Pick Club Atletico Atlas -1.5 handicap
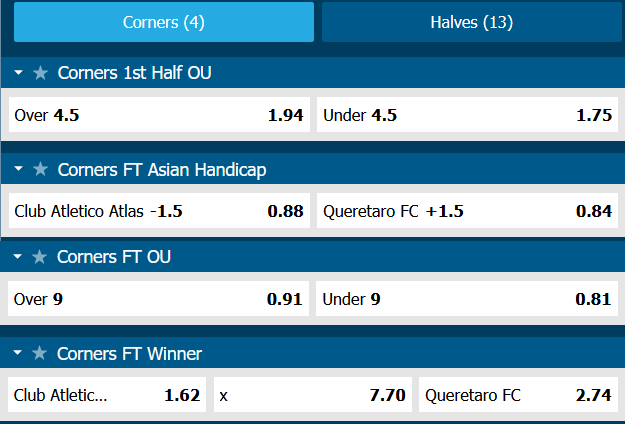 coord(158,211)
